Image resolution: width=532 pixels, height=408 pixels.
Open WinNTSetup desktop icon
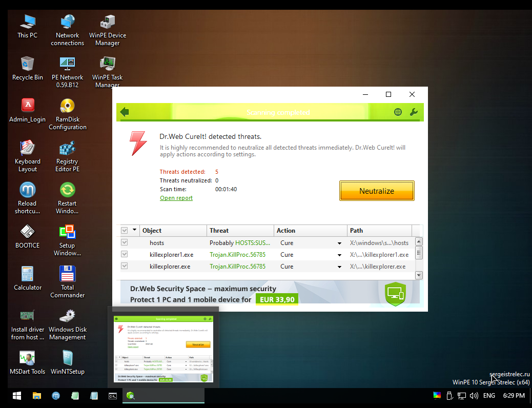point(68,363)
